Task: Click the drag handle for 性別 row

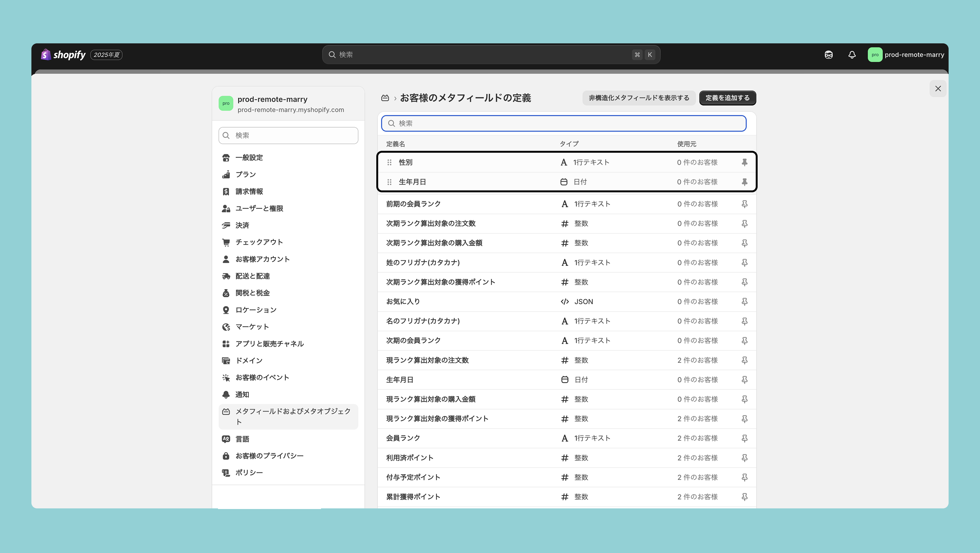Action: 389,162
